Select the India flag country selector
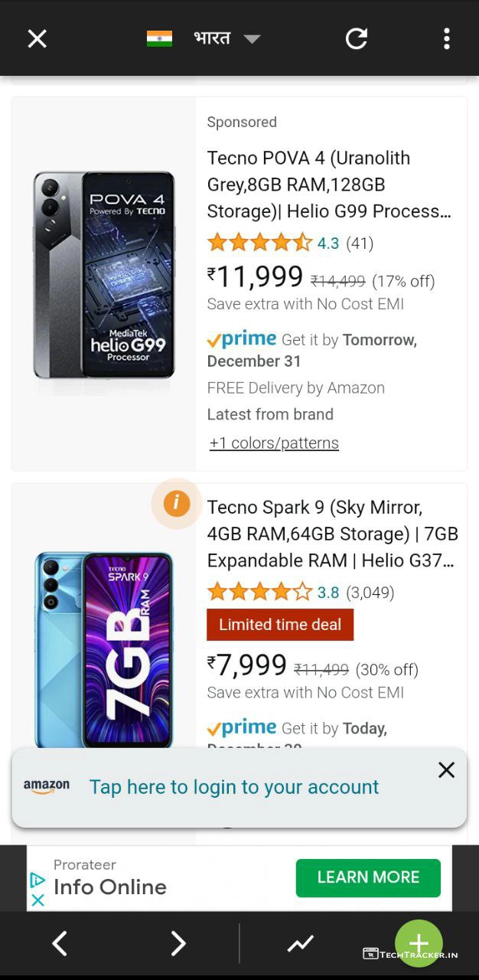The height and width of the screenshot is (980, 479). coord(159,38)
